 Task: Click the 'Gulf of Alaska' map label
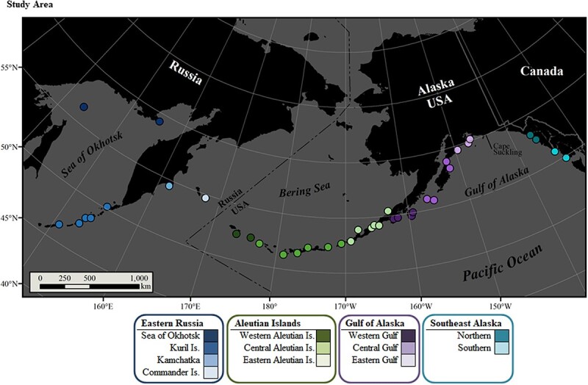click(497, 181)
